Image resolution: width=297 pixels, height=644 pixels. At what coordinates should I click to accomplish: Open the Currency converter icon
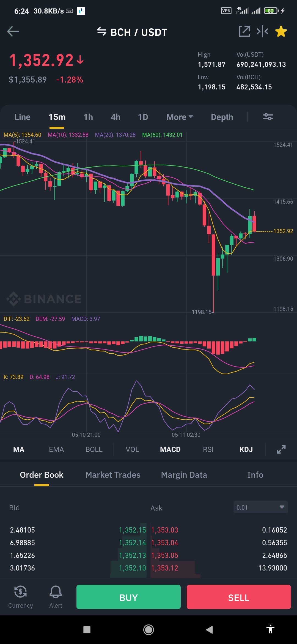click(21, 597)
